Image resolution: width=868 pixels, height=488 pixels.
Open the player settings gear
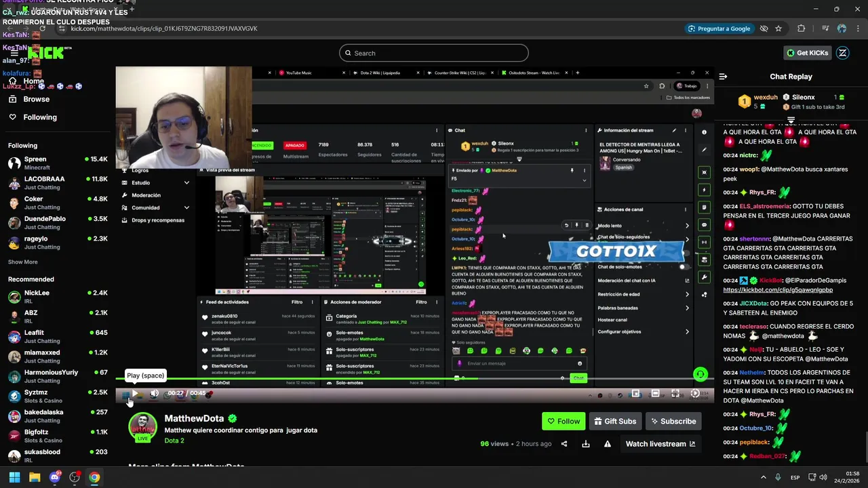tap(695, 393)
